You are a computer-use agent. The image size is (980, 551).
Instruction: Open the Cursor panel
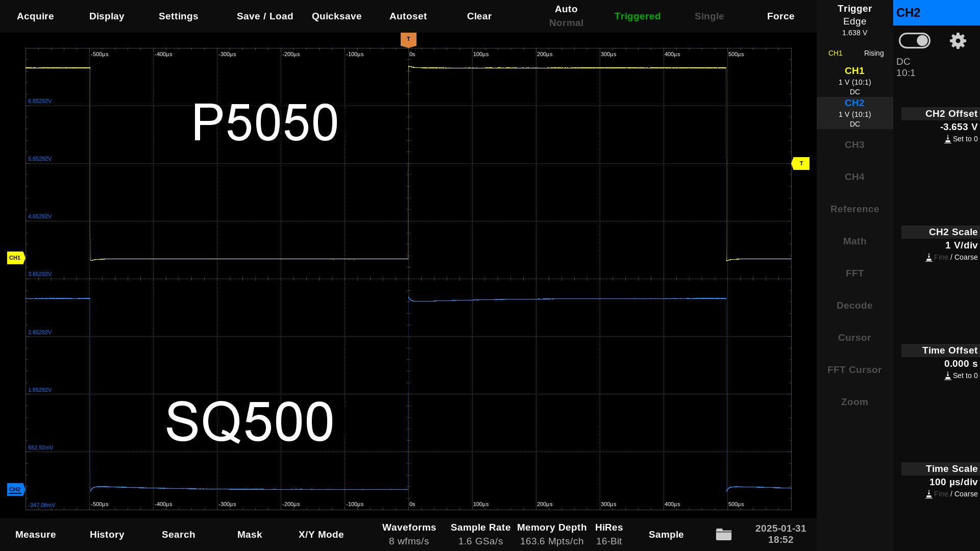click(854, 338)
